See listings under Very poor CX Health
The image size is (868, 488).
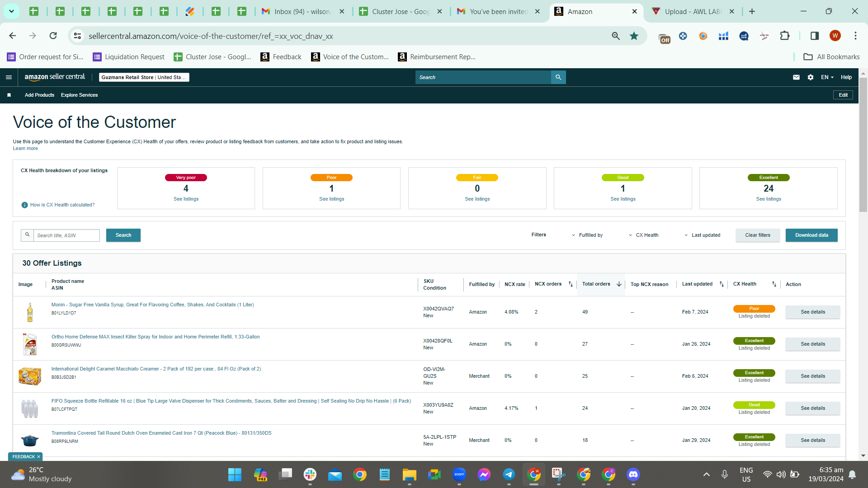(x=186, y=199)
